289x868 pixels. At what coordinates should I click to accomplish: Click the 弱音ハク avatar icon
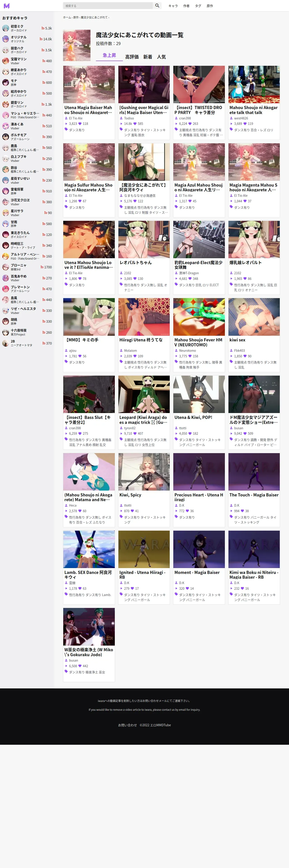point(6,50)
